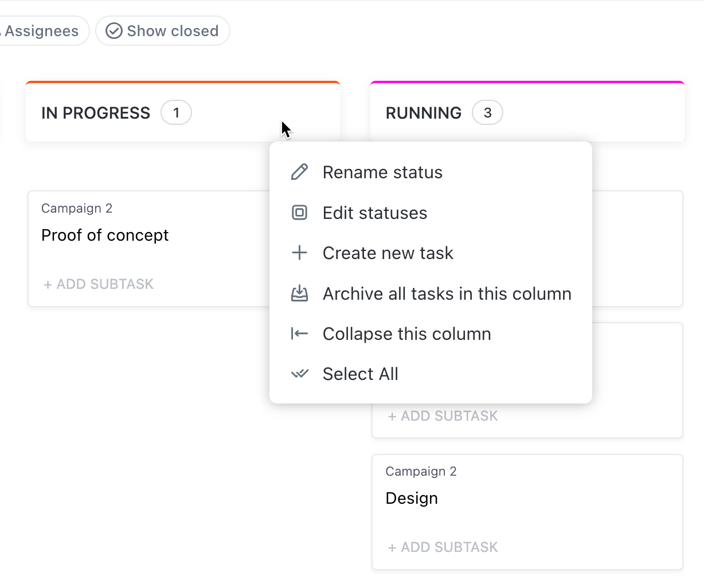Choose Select All from the menu
The width and height of the screenshot is (704, 588).
coord(360,374)
